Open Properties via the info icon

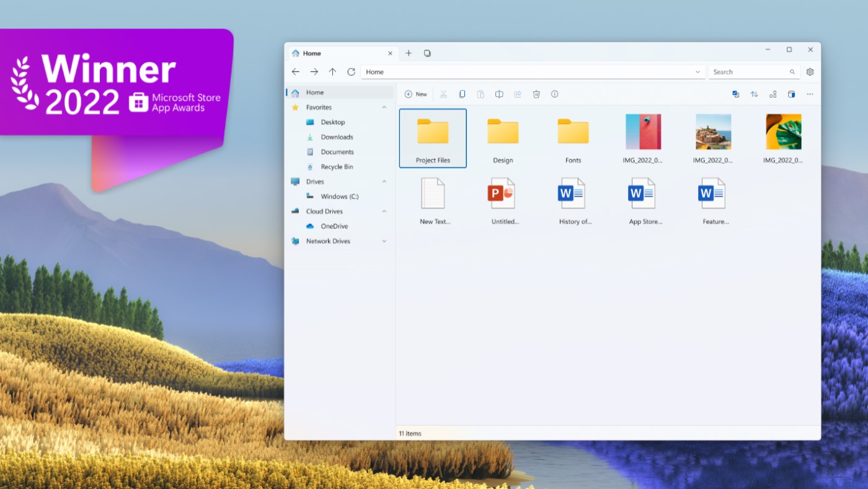coord(554,94)
